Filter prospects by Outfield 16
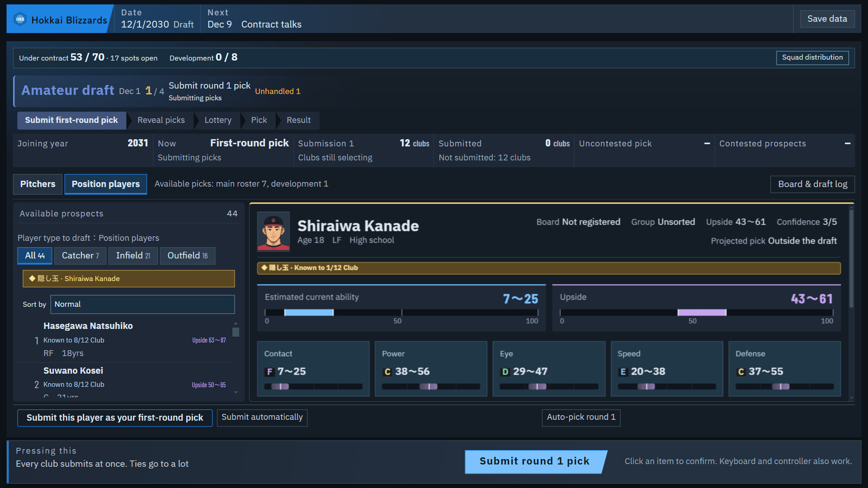 tap(188, 256)
